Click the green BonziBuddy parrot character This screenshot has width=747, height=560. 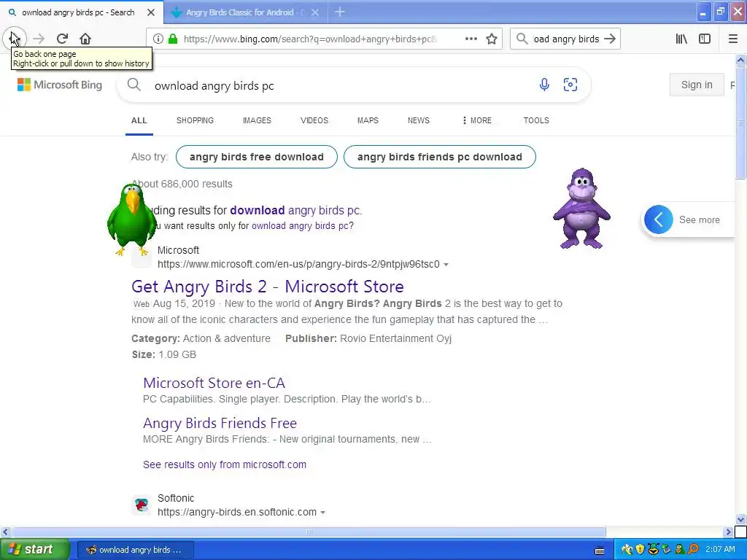tap(131, 219)
